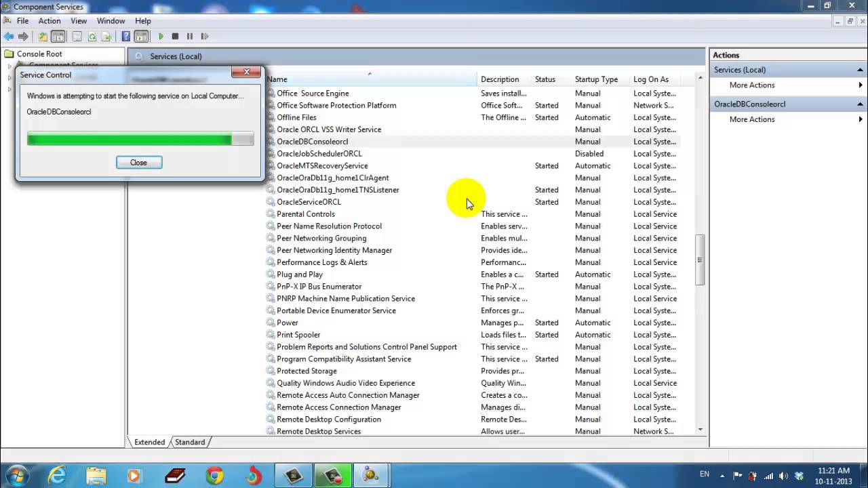Click the EN language indicator in tray

(x=705, y=474)
